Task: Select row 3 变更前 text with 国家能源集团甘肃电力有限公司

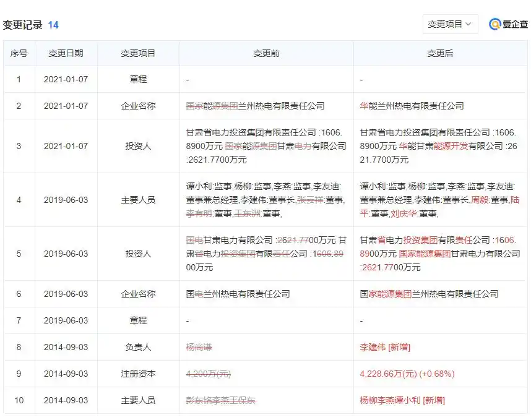Action: pyautogui.click(x=266, y=146)
